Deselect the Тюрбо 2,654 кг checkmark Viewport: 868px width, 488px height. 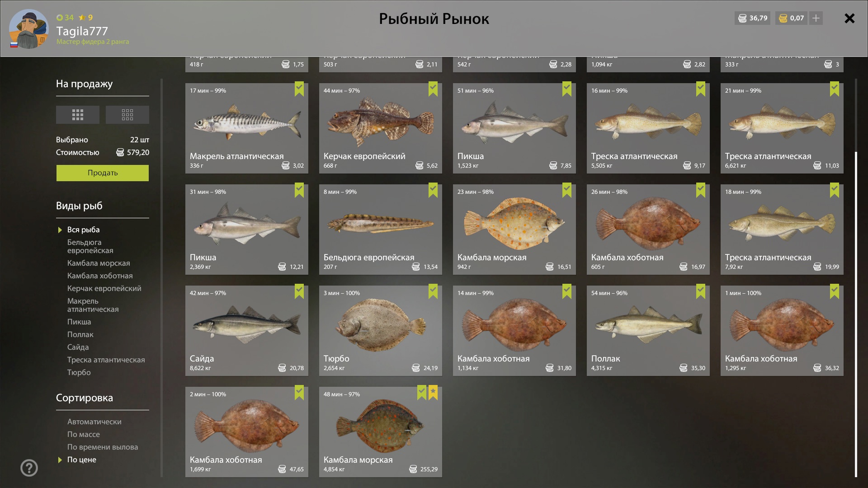tap(433, 291)
